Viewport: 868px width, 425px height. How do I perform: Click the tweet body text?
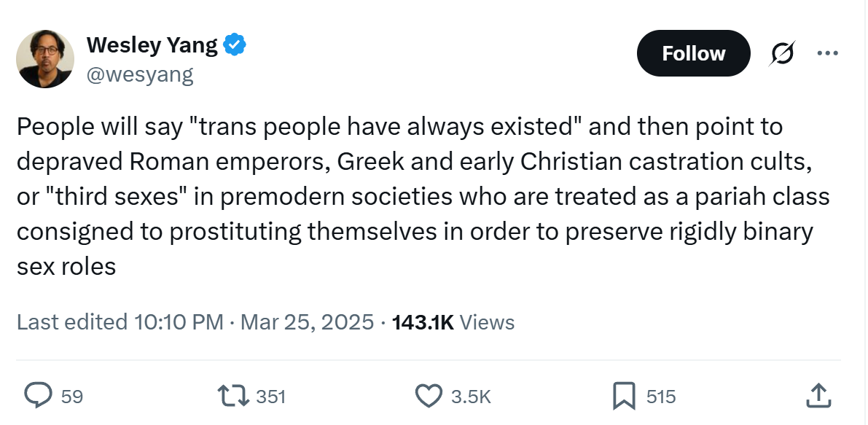423,196
